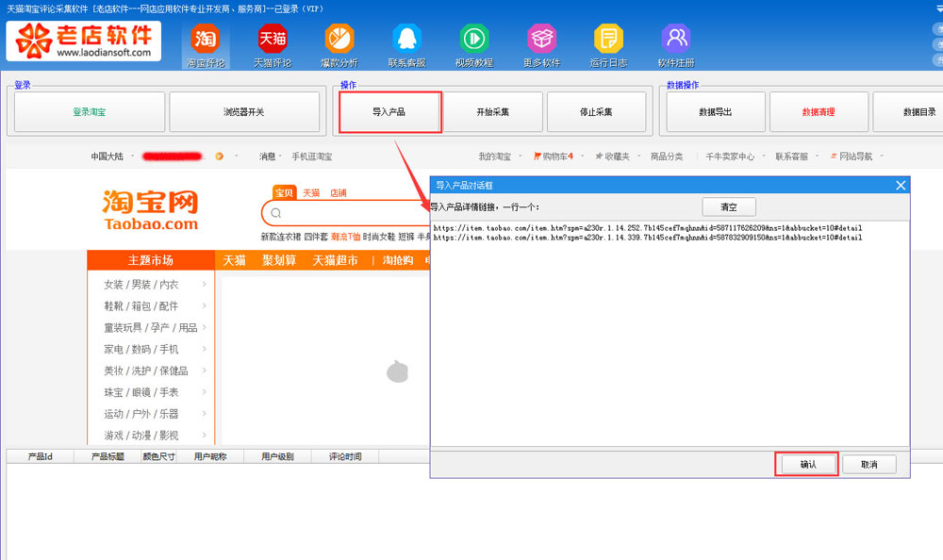The image size is (943, 560).
Task: Open the 美妆 category link
Action: click(x=113, y=371)
